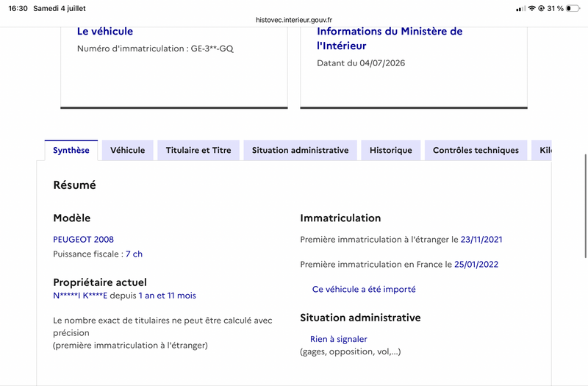Tap the 'Samedi 4 juillet' date text
The image size is (588, 386).
pyautogui.click(x=60, y=8)
